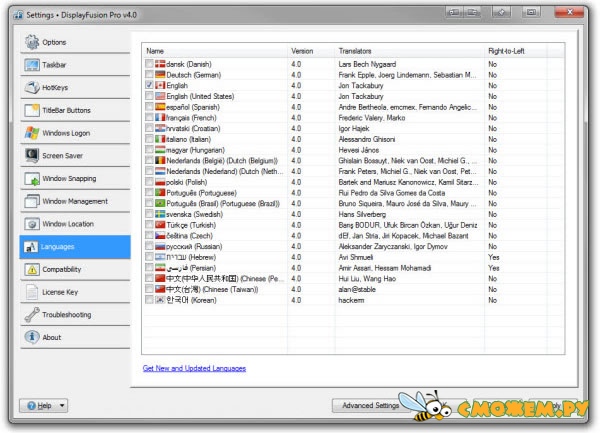This screenshot has width=600, height=433.
Task: Go to Window Snapping settings
Action: tap(75, 179)
